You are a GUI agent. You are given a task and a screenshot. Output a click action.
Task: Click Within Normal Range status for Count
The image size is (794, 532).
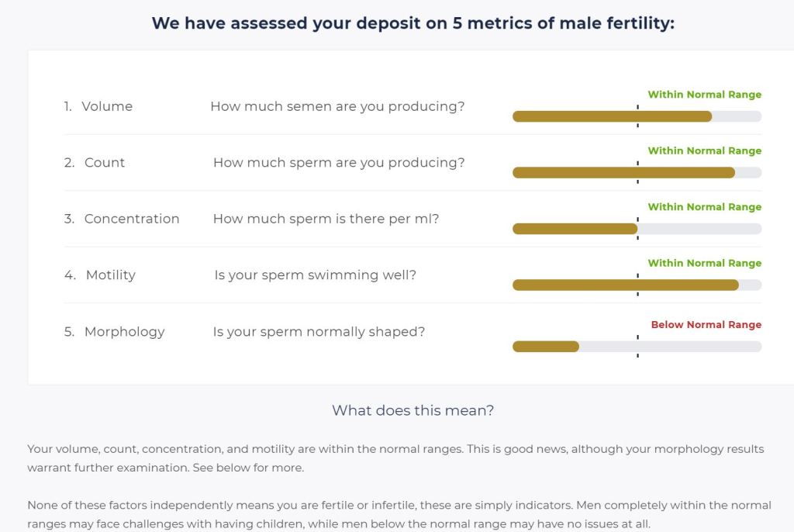click(704, 151)
